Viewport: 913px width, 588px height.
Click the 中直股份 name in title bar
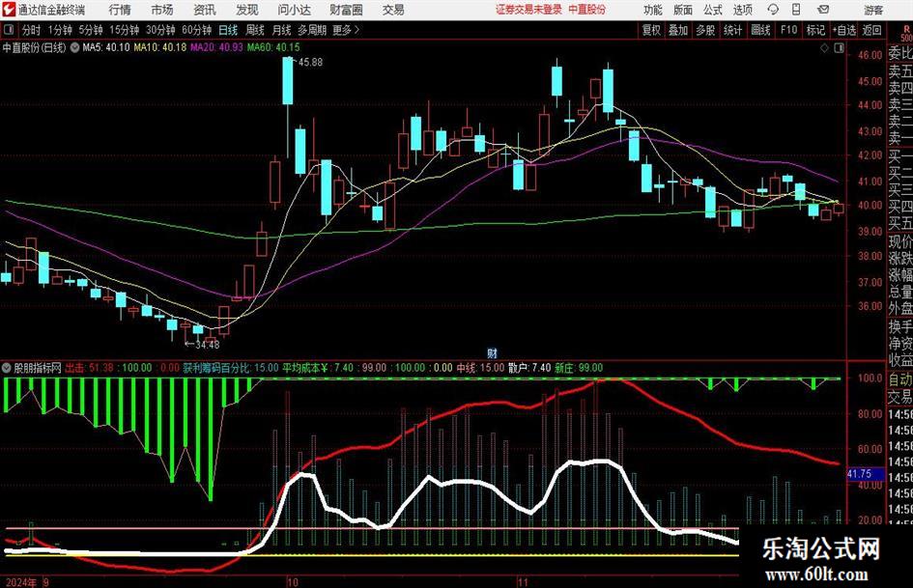click(x=587, y=10)
